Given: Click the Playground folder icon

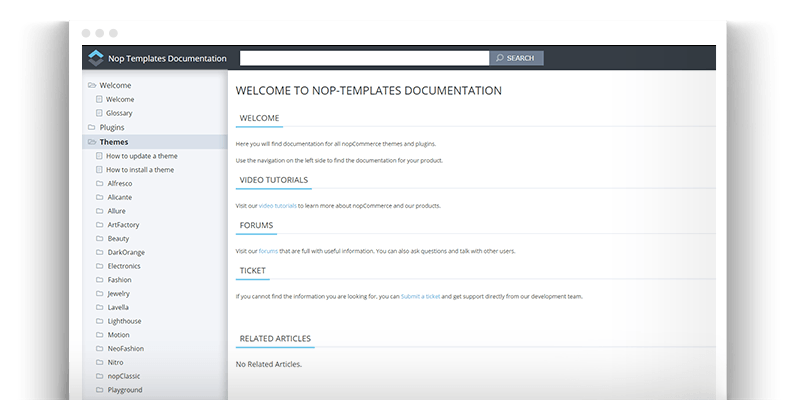Looking at the screenshot, I should click(x=99, y=388).
